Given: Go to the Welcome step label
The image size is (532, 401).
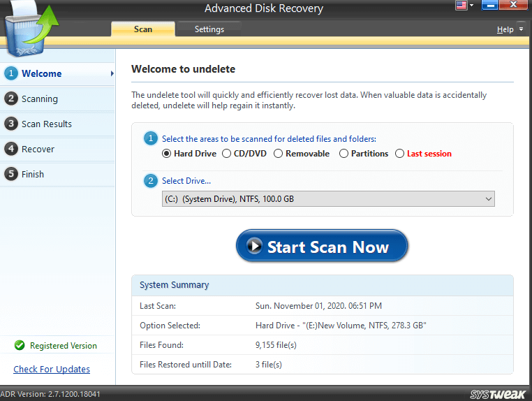Looking at the screenshot, I should pos(42,73).
